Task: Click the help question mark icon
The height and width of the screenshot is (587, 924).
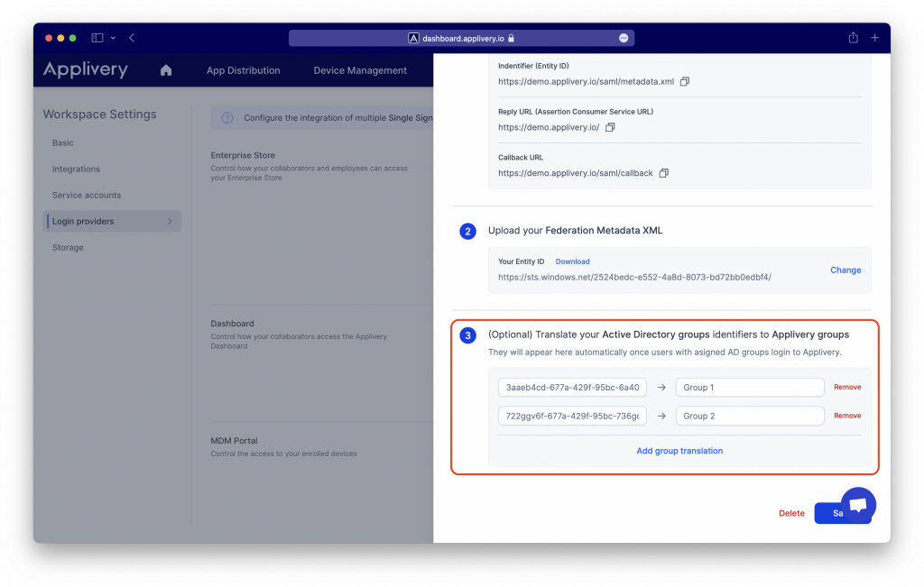Action: (227, 118)
